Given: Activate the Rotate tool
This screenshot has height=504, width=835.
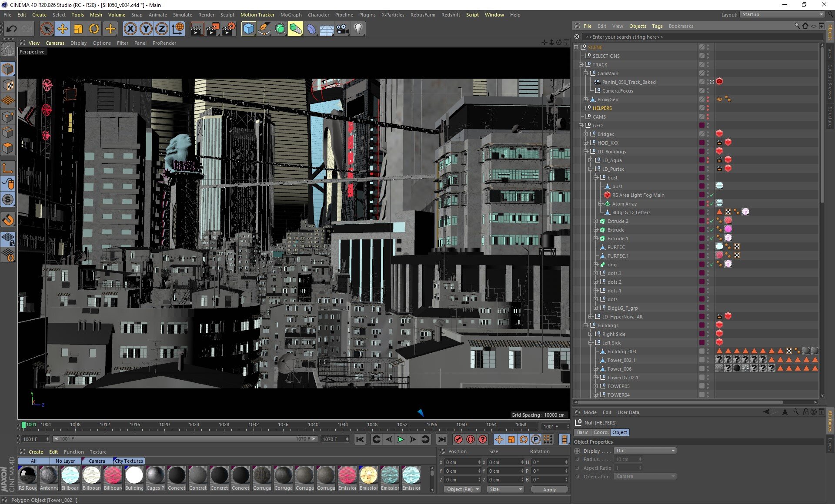Looking at the screenshot, I should 94,29.
